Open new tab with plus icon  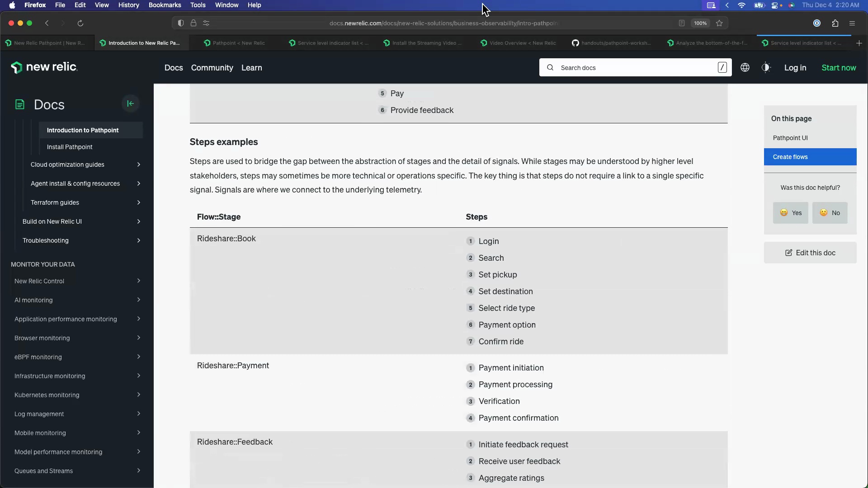(859, 43)
